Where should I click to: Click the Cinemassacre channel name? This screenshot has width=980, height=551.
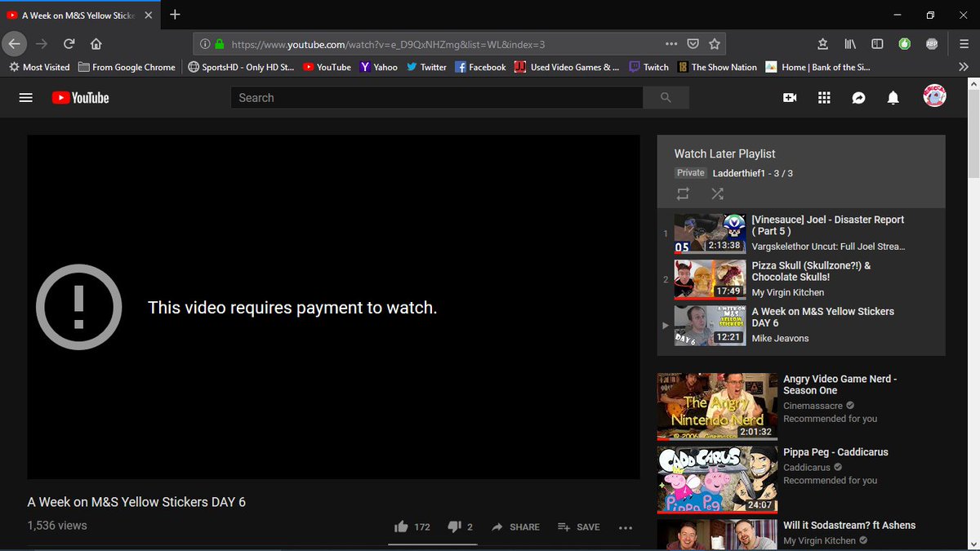[813, 405]
